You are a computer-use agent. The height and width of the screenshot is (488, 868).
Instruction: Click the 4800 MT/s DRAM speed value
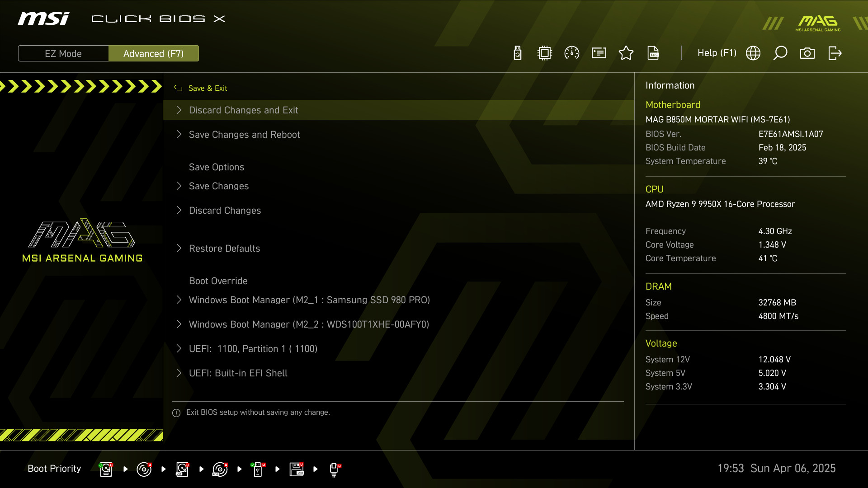778,316
